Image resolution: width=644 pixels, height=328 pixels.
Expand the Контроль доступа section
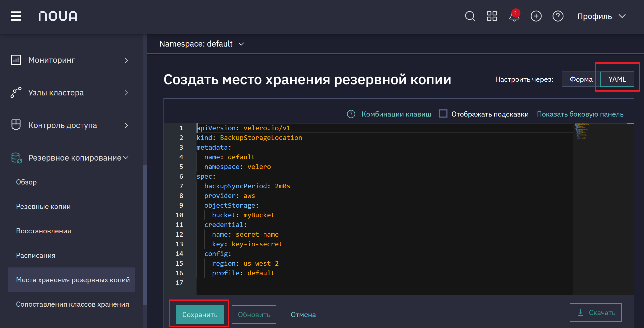point(126,125)
